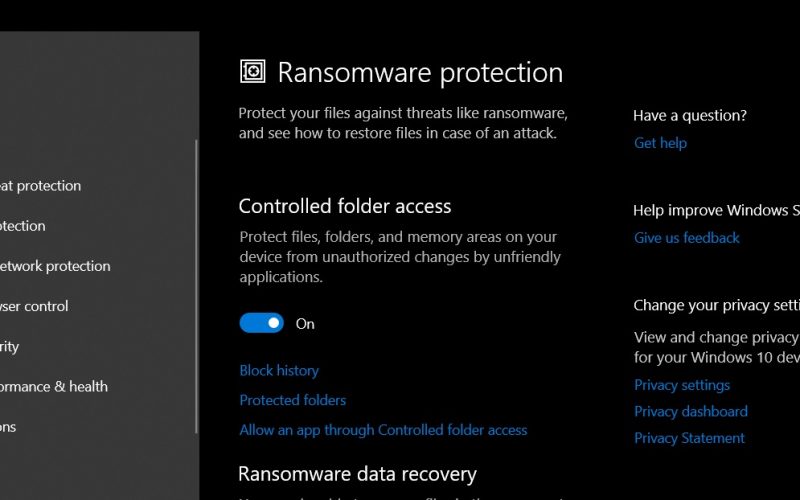Screen dimensions: 800x500
Task: Click Allow an app through Controlled folder access
Action: click(383, 430)
